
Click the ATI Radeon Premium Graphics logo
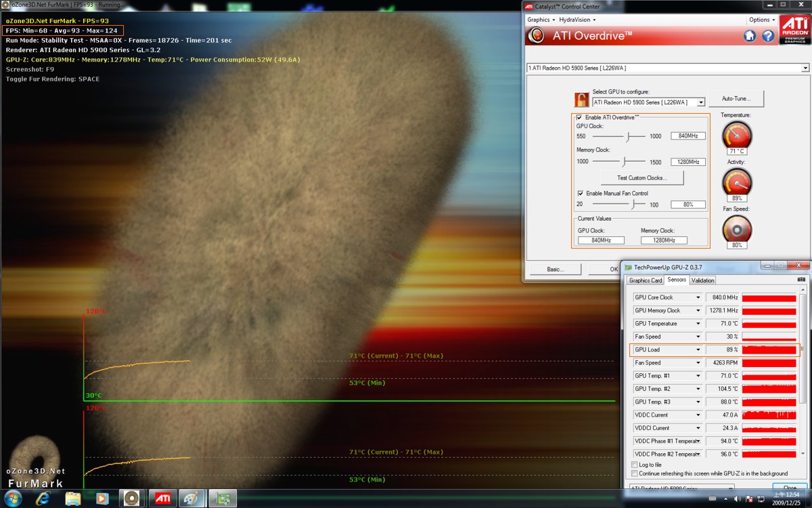[x=794, y=29]
